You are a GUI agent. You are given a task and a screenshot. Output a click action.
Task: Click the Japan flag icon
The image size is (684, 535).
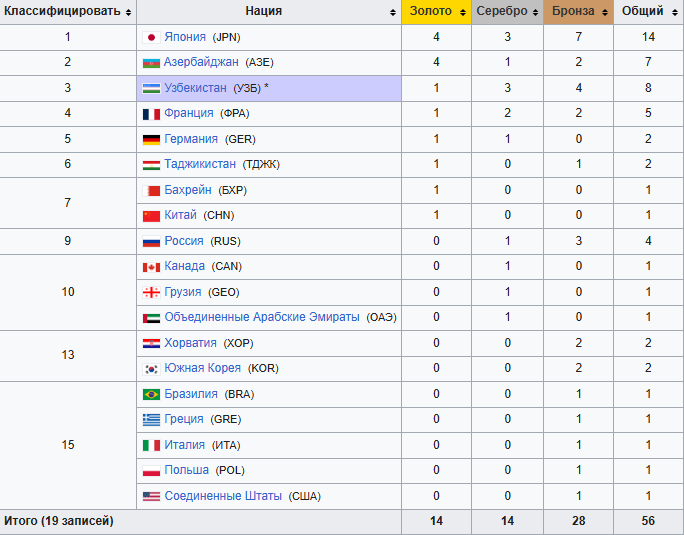(x=152, y=37)
